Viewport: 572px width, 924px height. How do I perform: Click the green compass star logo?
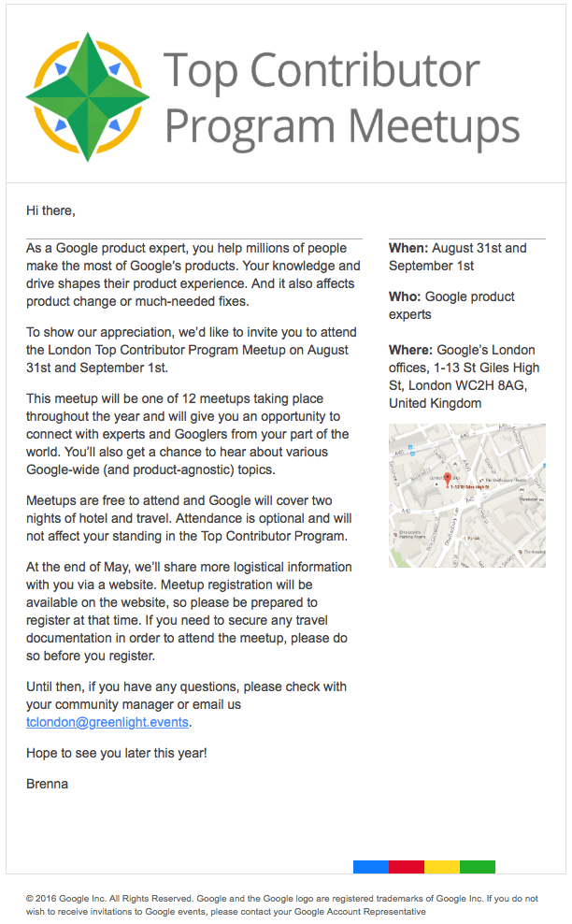(x=89, y=96)
